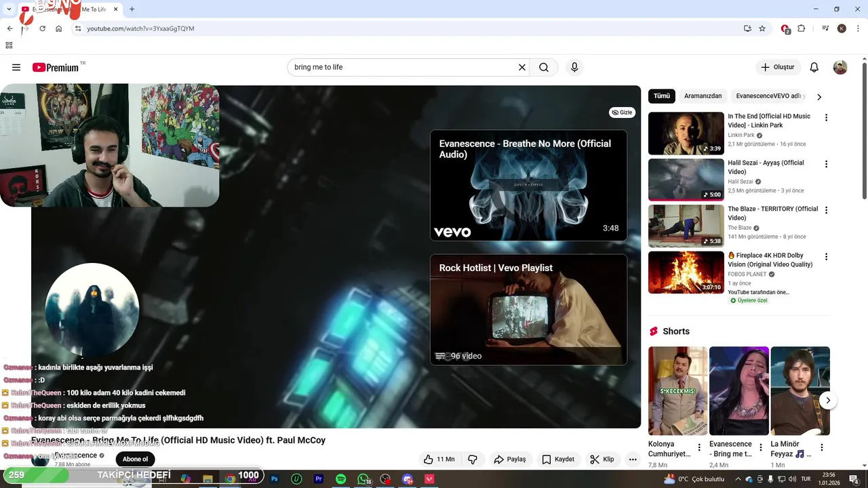The width and height of the screenshot is (868, 488).
Task: Dislike the video with thumbs down
Action: coord(473,460)
